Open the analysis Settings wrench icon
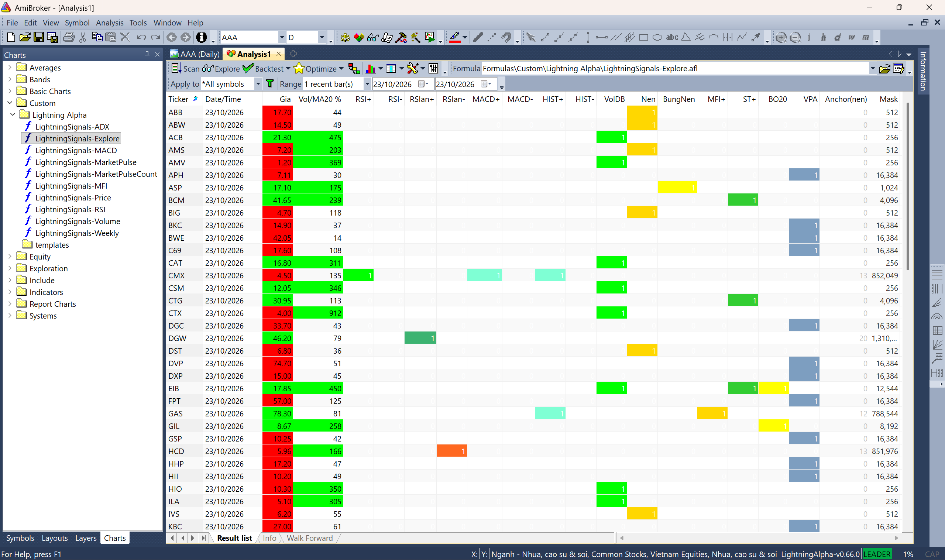This screenshot has width=945, height=560. click(412, 68)
